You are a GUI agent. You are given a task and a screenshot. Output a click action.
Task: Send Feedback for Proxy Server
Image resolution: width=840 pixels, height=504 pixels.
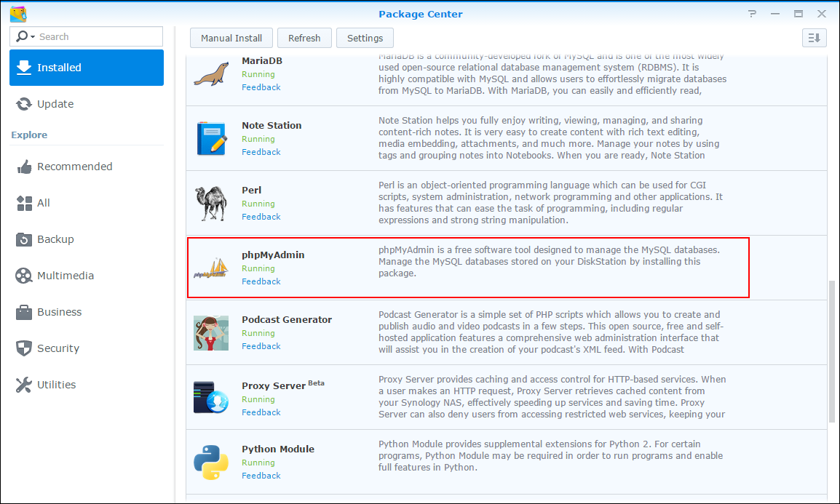coord(261,412)
